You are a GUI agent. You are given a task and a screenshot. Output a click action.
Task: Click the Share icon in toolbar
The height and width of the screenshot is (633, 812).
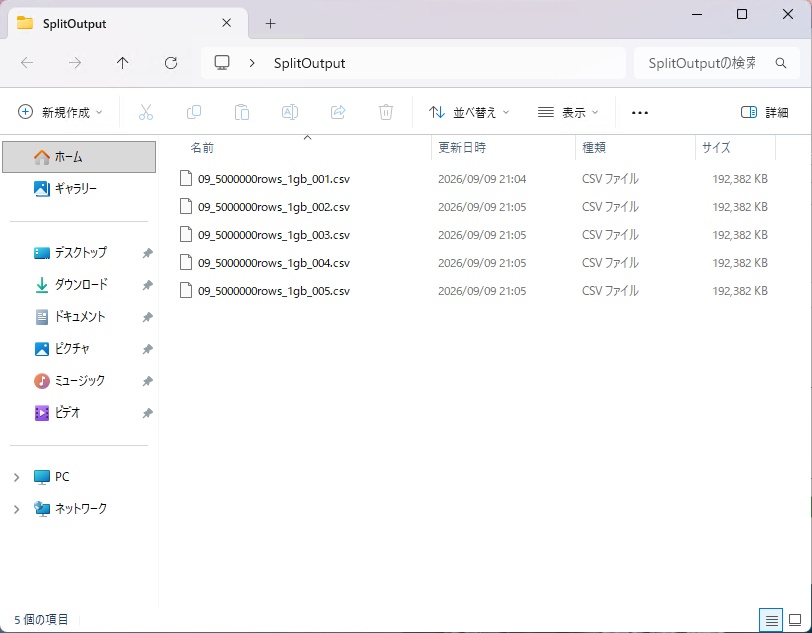pyautogui.click(x=338, y=112)
